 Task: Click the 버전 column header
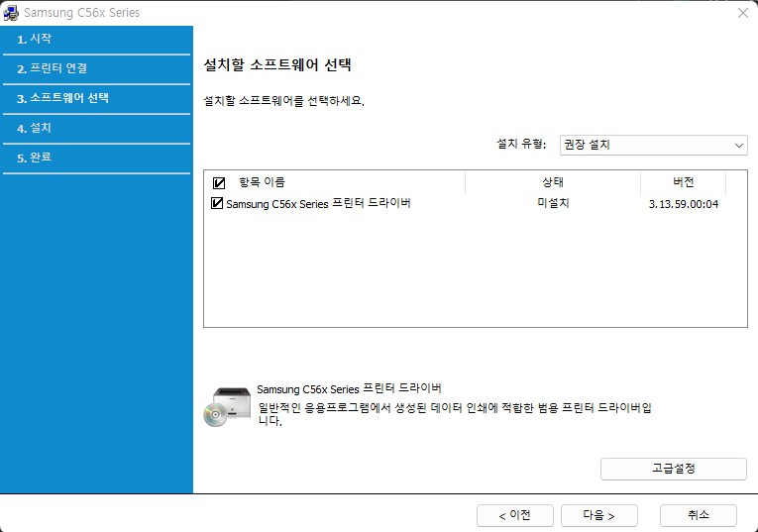point(683,182)
